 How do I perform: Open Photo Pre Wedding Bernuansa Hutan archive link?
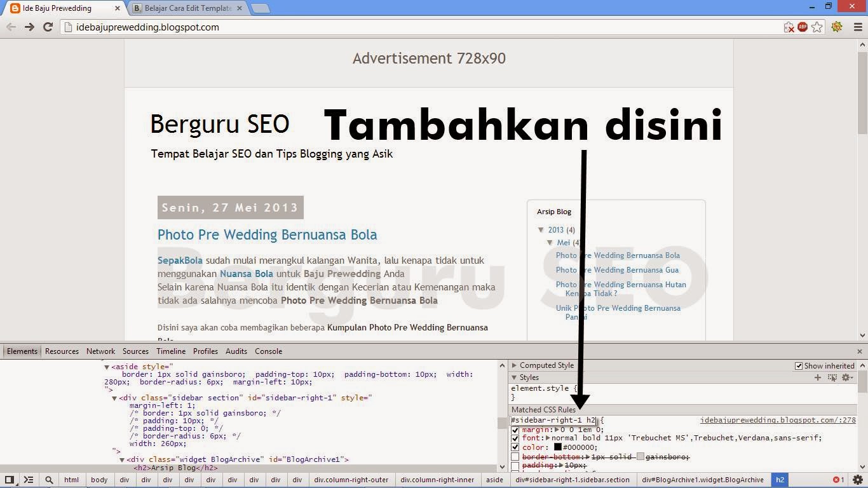[x=621, y=289]
